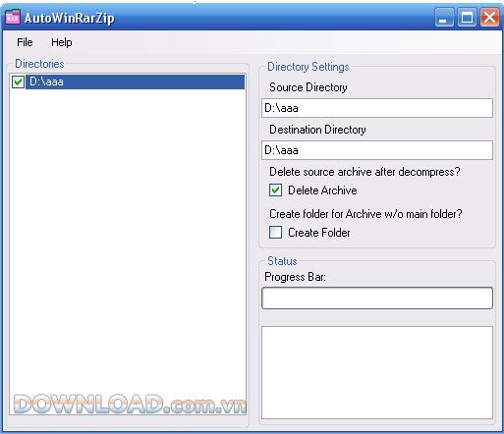Uncheck the D:\aaa directory checkbox
504x434 pixels.
[18, 81]
